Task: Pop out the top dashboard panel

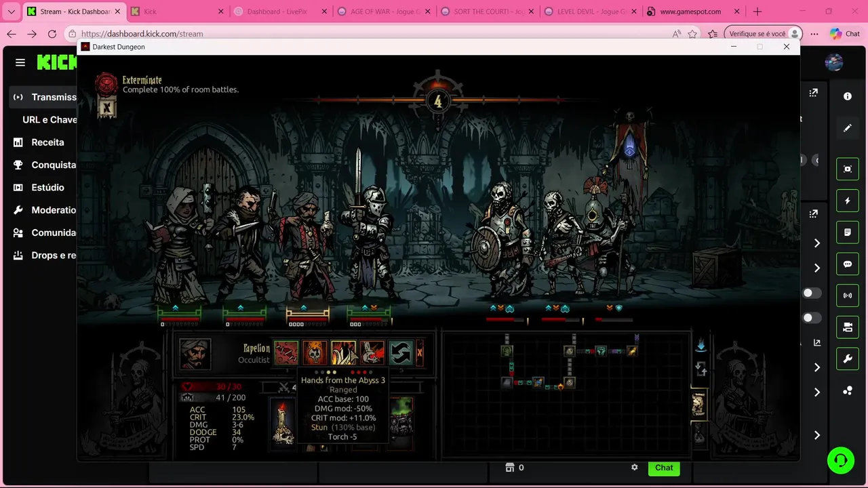Action: 814,92
